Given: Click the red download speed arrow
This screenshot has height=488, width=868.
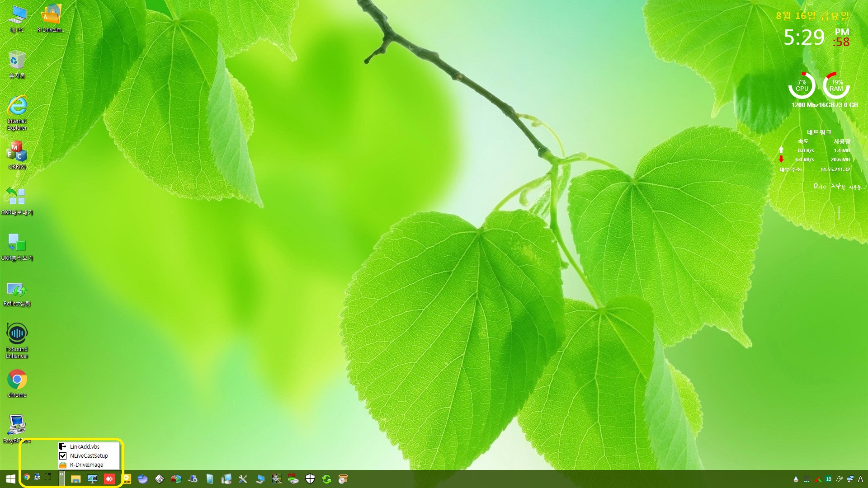Looking at the screenshot, I should 781,159.
